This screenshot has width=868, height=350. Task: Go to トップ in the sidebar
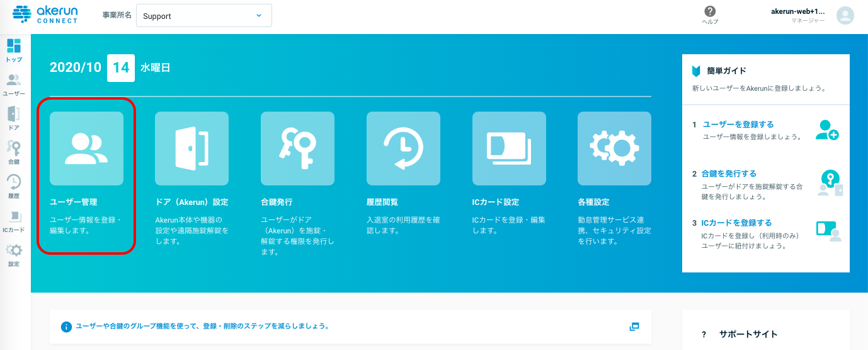coord(14,50)
